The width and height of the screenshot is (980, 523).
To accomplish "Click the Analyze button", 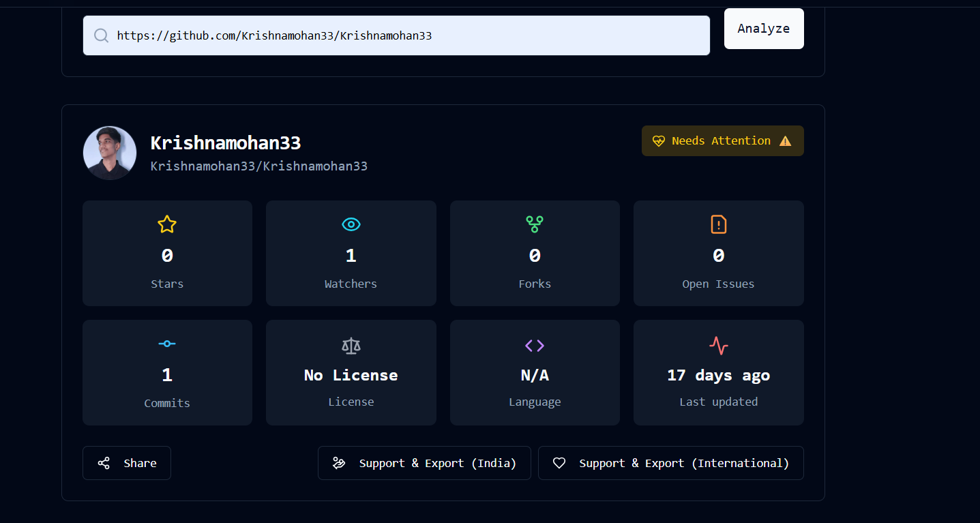I will (x=764, y=29).
